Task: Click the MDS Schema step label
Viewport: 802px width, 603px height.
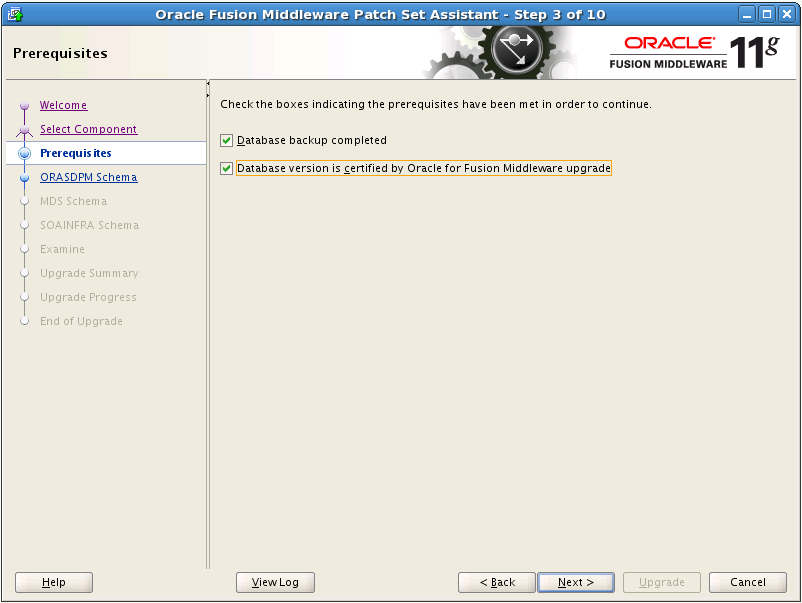Action: 74,202
